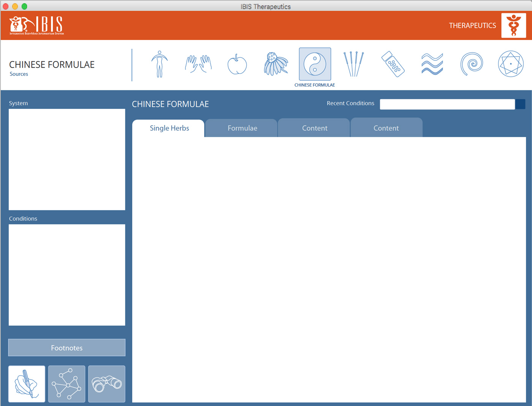The width and height of the screenshot is (532, 406).
Task: Select the apple nutrition icon
Action: click(x=237, y=64)
